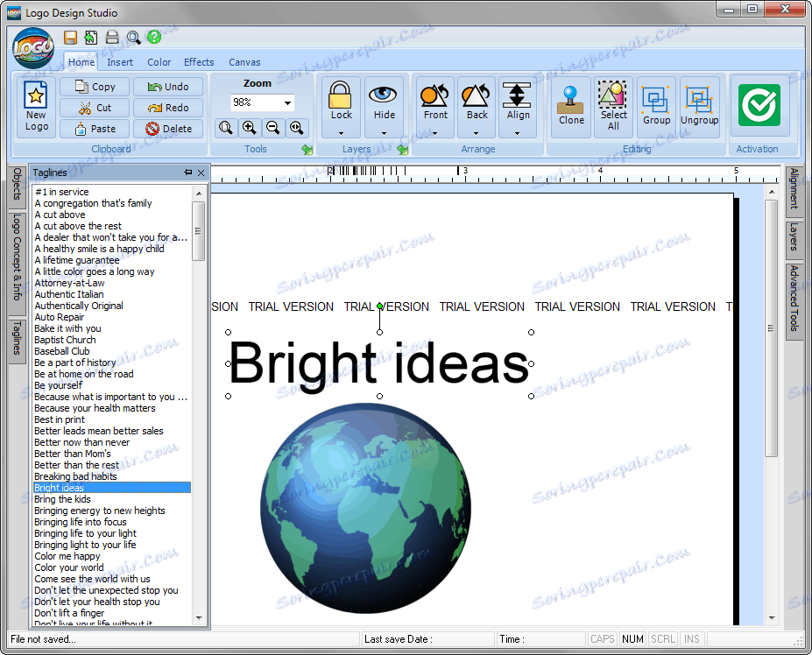Select the 'Bring the kids' tagline
812x655 pixels.
click(x=112, y=499)
